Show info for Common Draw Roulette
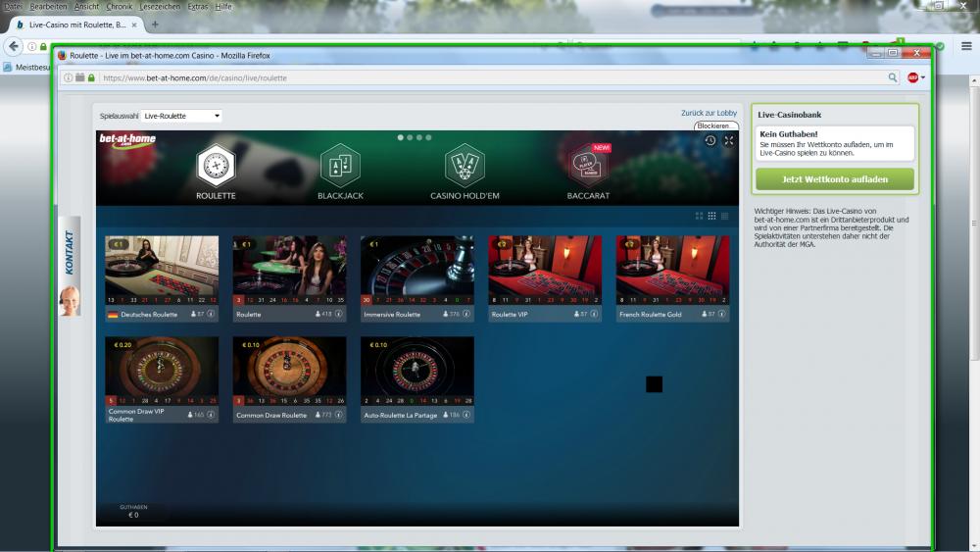 (x=339, y=415)
